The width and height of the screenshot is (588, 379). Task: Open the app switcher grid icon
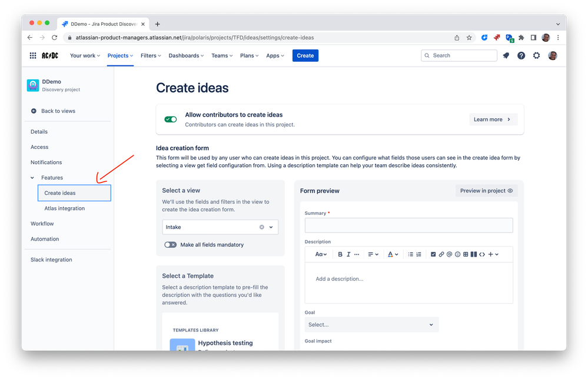tap(33, 55)
